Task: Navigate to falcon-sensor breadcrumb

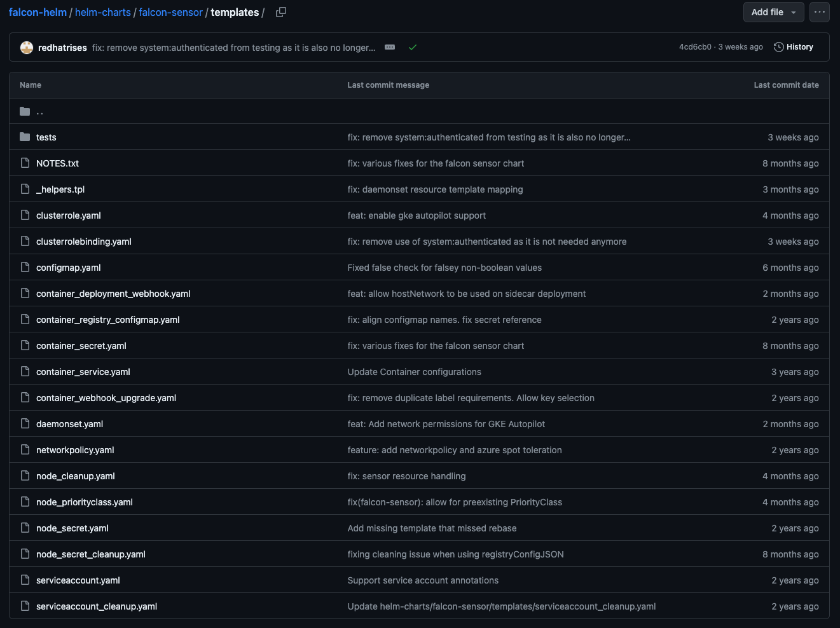Action: coord(170,12)
